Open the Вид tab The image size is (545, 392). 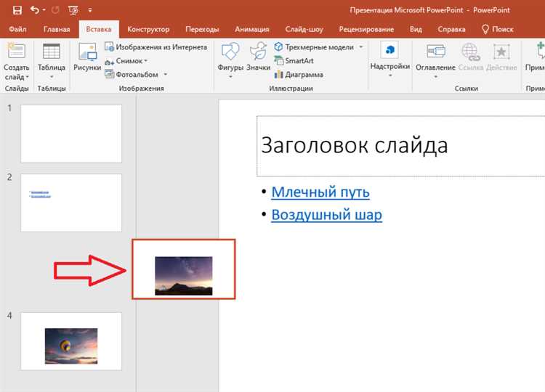(x=416, y=29)
